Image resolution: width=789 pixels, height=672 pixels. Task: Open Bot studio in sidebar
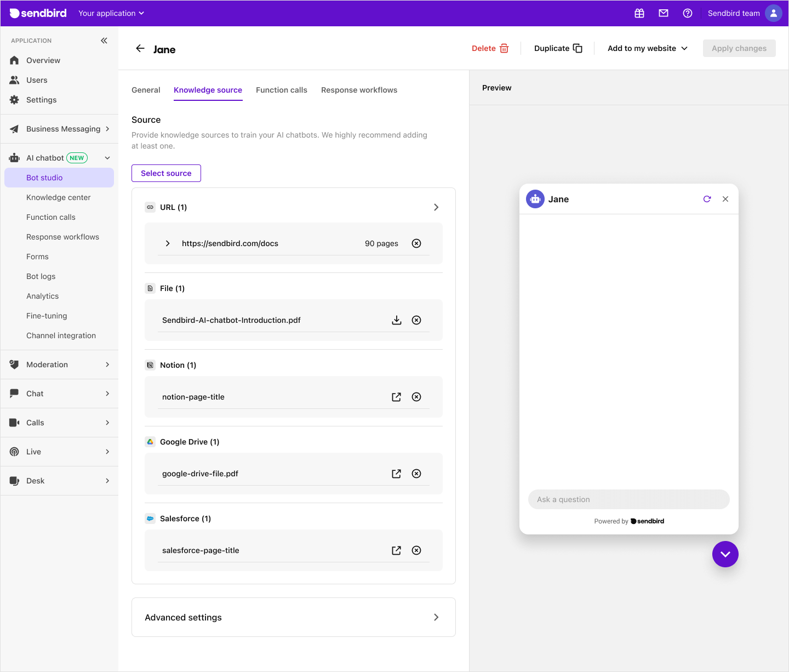click(59, 178)
